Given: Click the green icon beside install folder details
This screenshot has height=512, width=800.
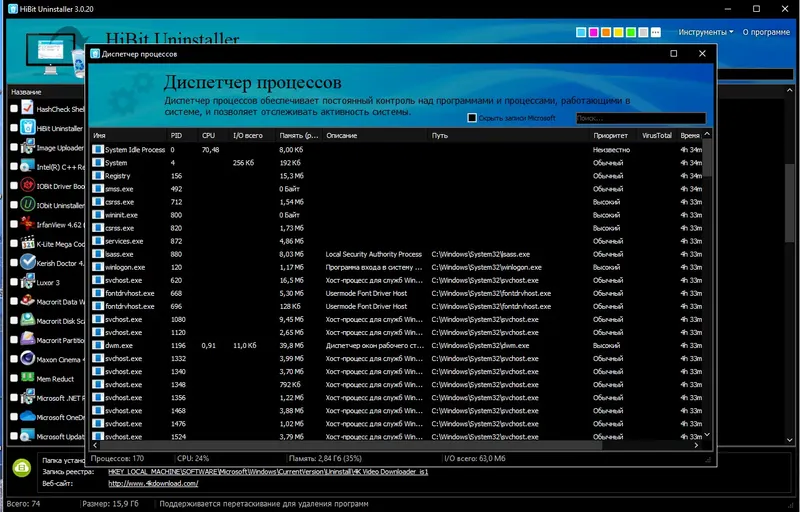Looking at the screenshot, I should (x=21, y=468).
